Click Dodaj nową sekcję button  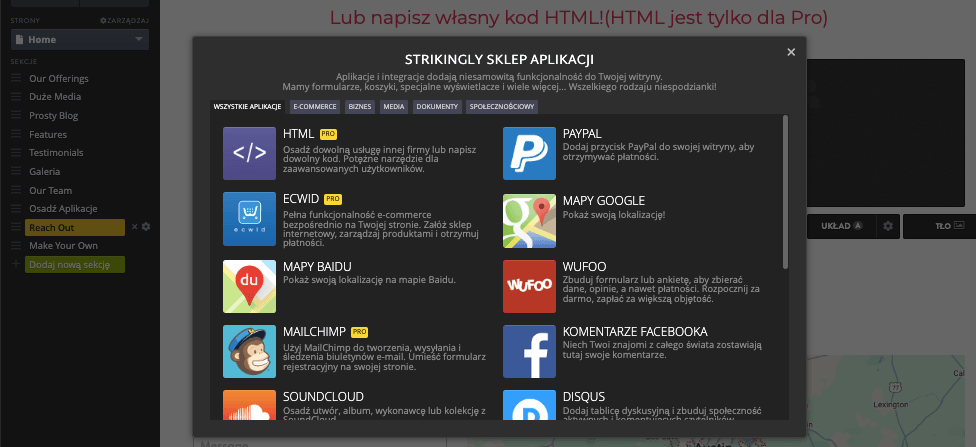tap(75, 265)
